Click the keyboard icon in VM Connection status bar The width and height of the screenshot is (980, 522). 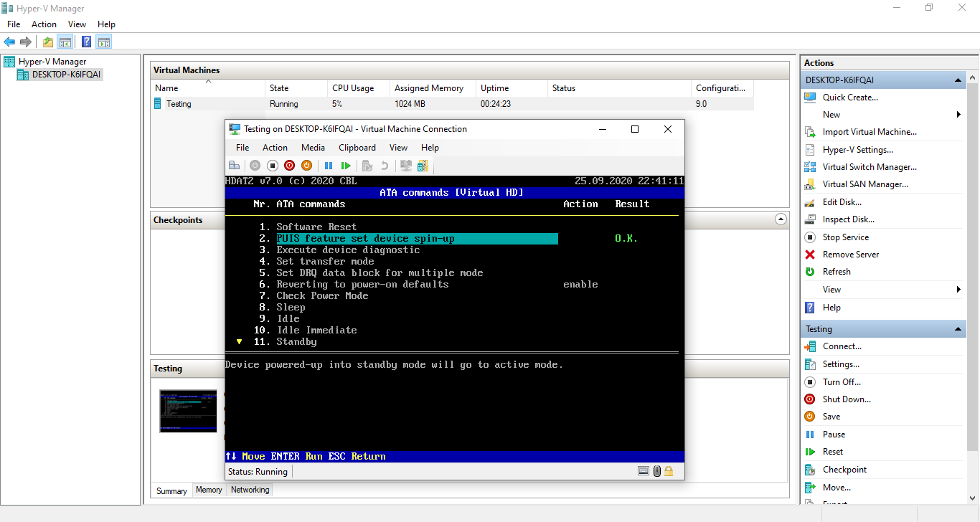tap(644, 471)
